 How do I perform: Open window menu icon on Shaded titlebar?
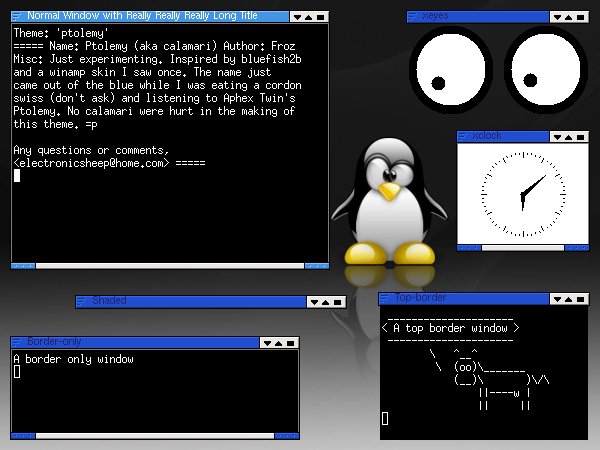[x=81, y=302]
